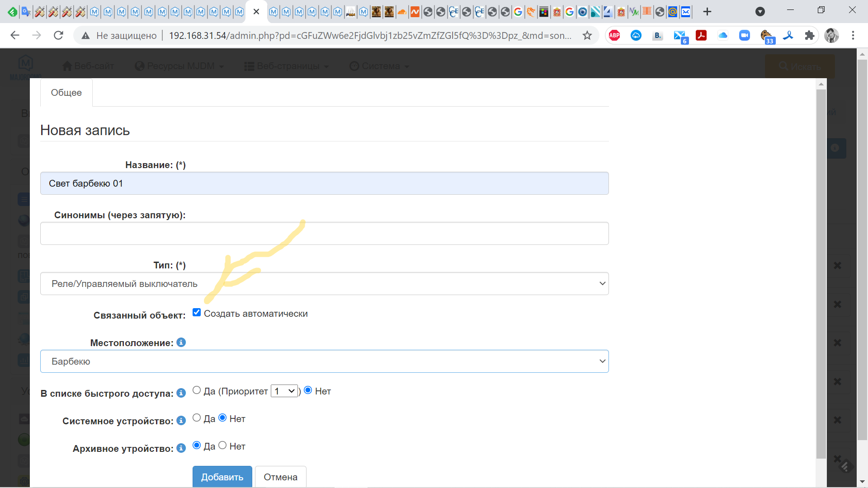Select Да for quick access list

pyautogui.click(x=197, y=390)
